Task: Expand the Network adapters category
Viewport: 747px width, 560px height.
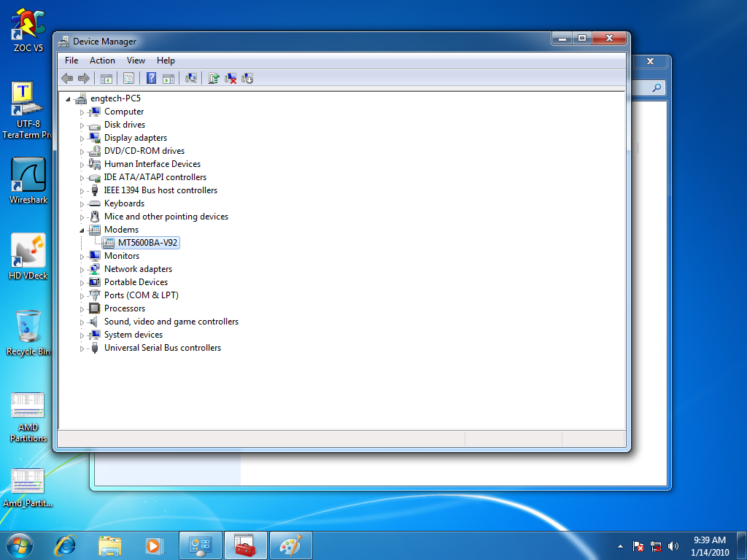Action: pyautogui.click(x=82, y=269)
